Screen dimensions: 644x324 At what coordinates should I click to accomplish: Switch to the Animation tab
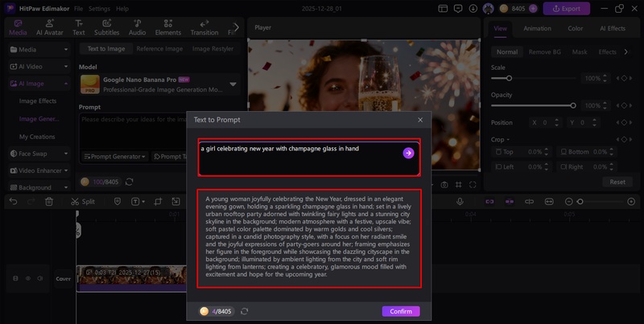[x=537, y=28]
